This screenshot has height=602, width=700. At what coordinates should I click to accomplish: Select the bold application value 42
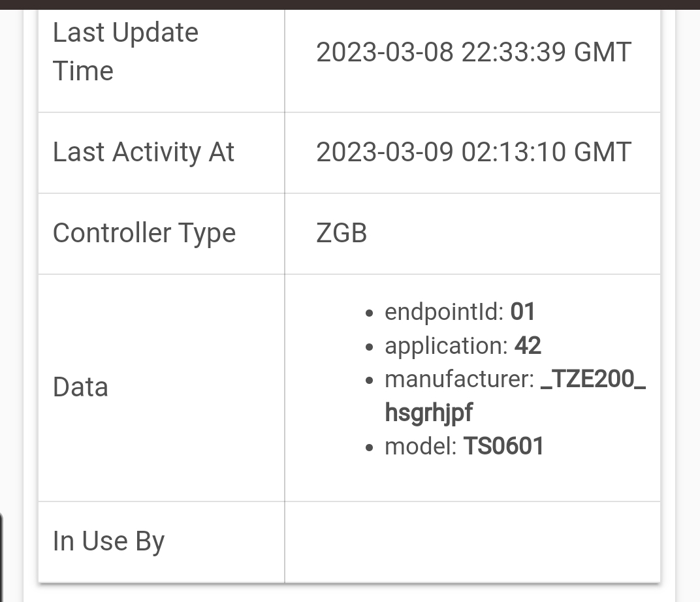tap(528, 345)
